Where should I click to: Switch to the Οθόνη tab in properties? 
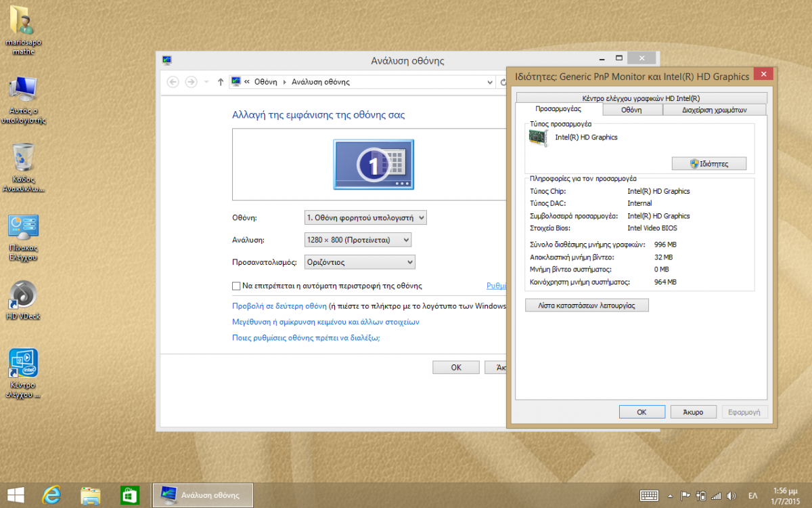coord(632,110)
